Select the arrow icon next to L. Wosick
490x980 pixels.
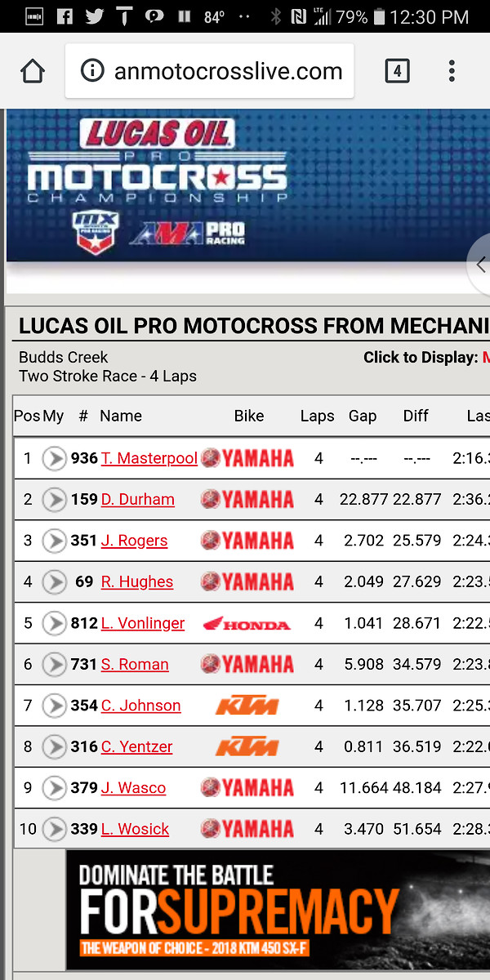pos(55,829)
